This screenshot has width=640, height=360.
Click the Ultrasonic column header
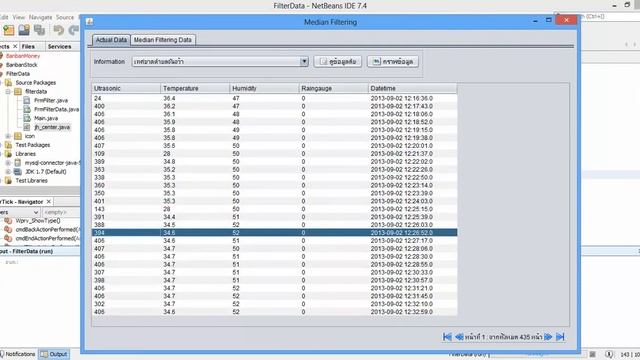[x=126, y=88]
